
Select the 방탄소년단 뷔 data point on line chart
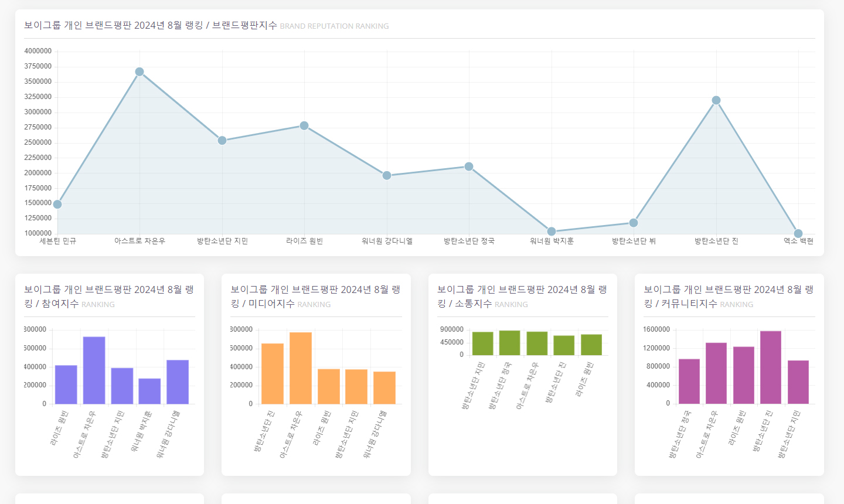pos(634,223)
